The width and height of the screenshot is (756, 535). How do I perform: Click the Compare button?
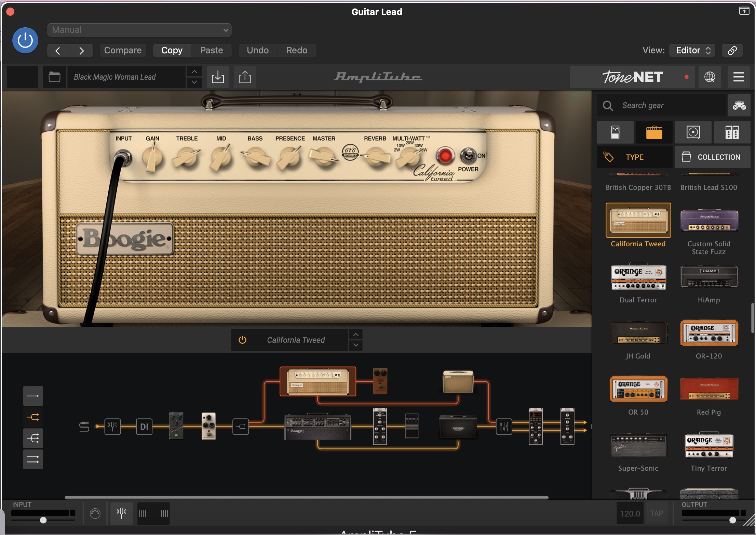(123, 50)
